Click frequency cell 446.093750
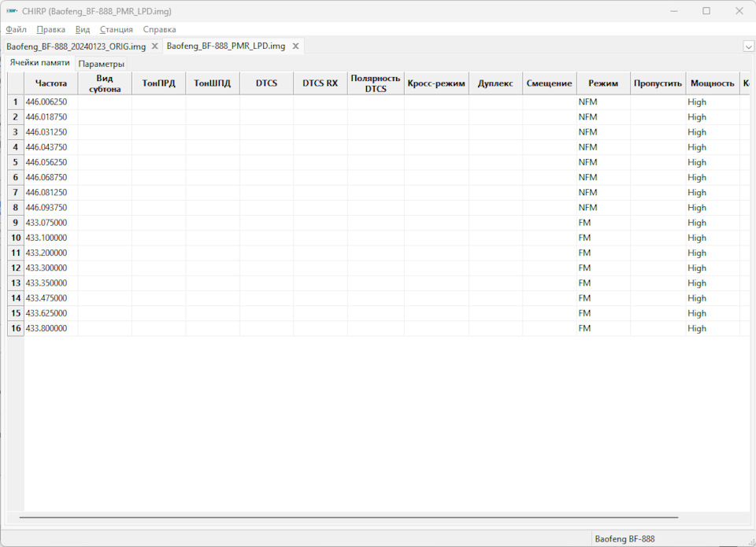 coord(50,208)
